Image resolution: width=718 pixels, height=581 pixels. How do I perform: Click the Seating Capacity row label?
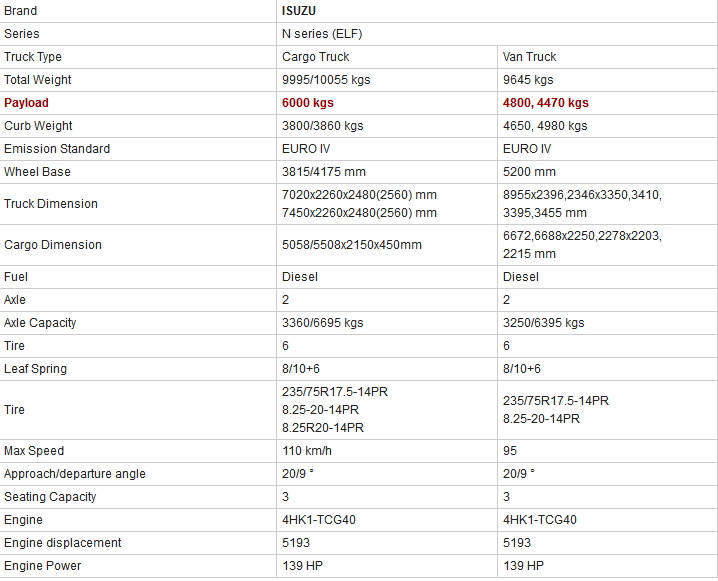pyautogui.click(x=50, y=497)
